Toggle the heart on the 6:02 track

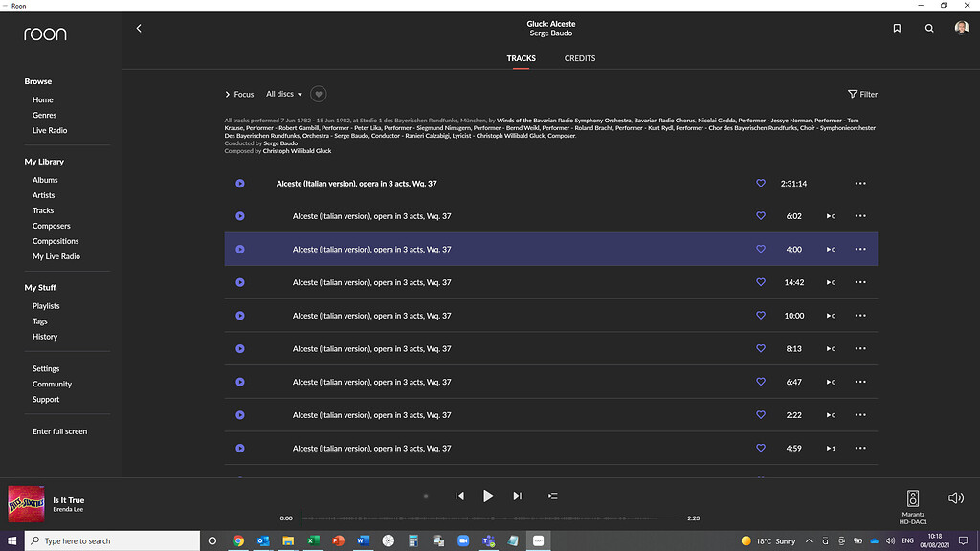coord(761,216)
